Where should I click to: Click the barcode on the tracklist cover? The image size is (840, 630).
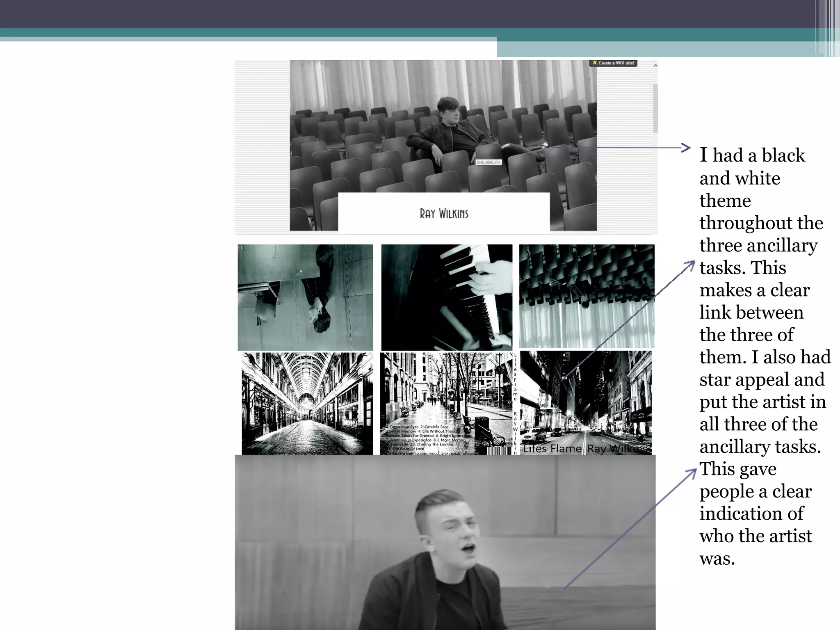coord(499,451)
